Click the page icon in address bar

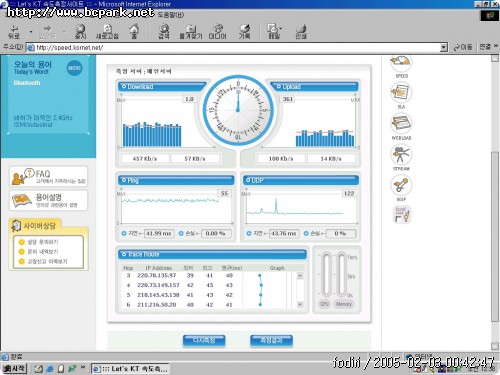point(31,48)
